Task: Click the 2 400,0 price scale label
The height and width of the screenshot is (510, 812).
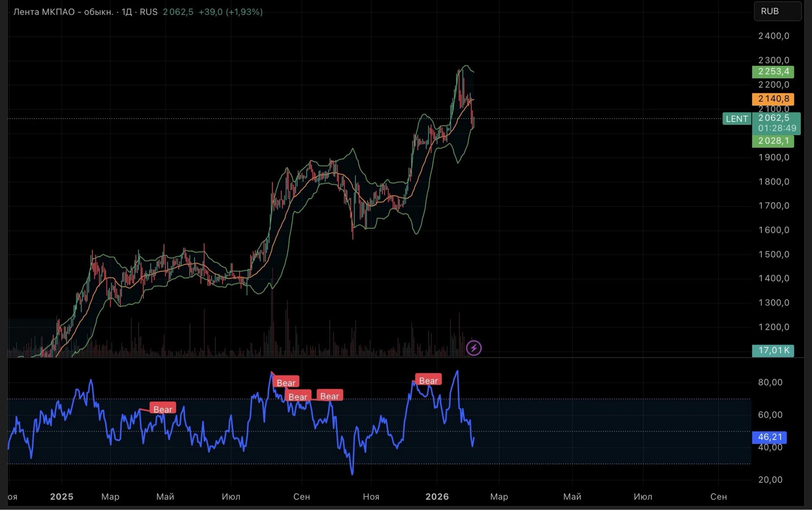Action: tap(774, 36)
